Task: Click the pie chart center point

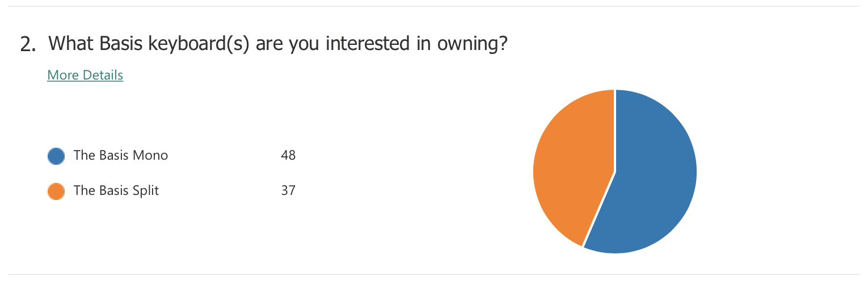Action: (x=615, y=171)
